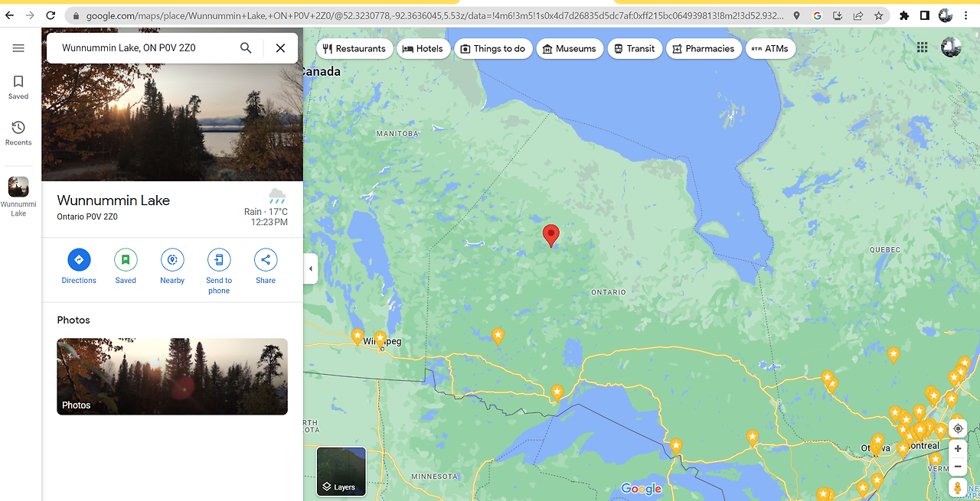The width and height of the screenshot is (980, 501).
Task: Click the red location pin on the map
Action: 550,236
